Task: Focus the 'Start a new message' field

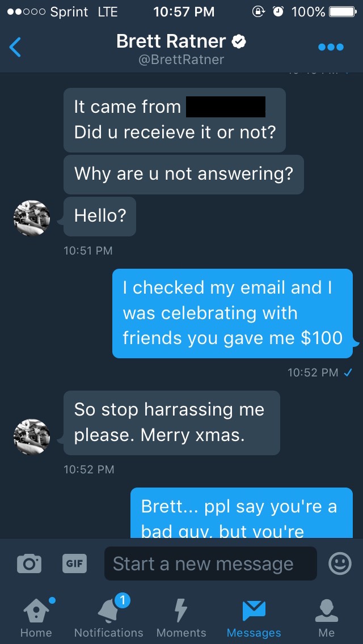Action: coord(210,563)
